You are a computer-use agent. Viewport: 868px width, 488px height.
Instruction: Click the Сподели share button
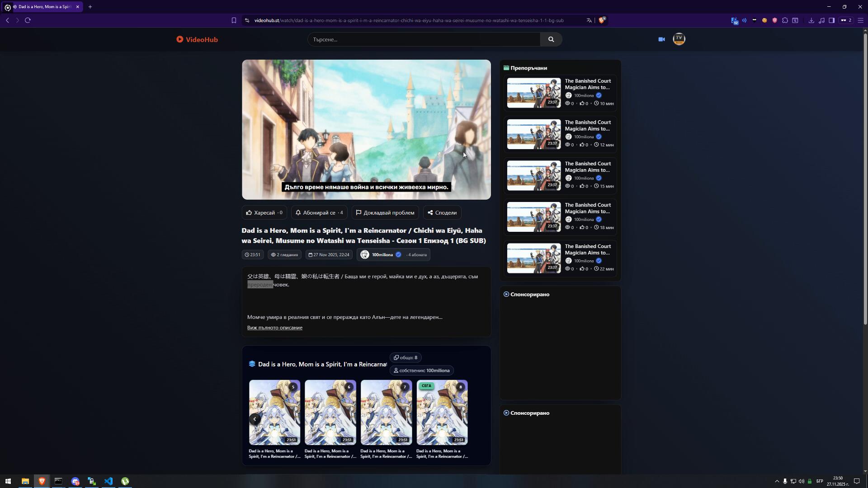(x=442, y=212)
